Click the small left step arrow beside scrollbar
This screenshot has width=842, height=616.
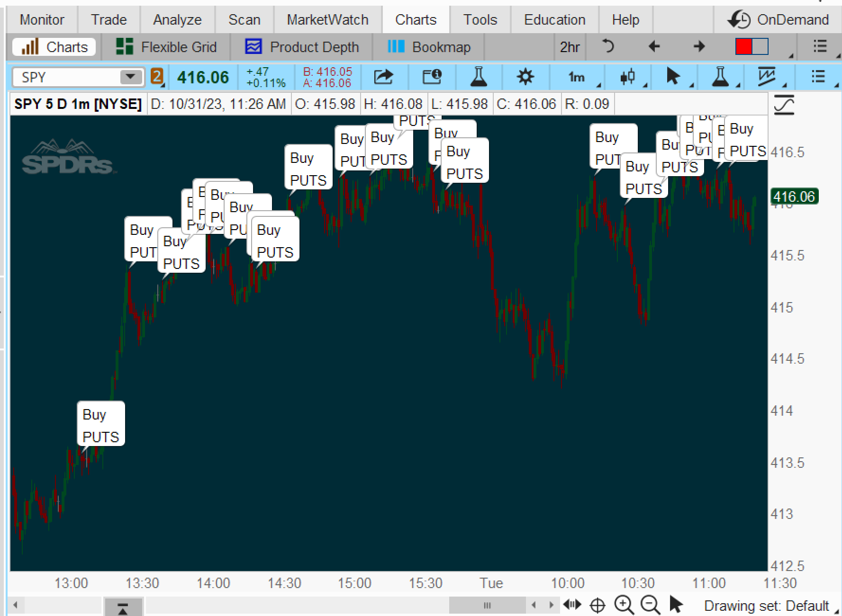coord(534,605)
